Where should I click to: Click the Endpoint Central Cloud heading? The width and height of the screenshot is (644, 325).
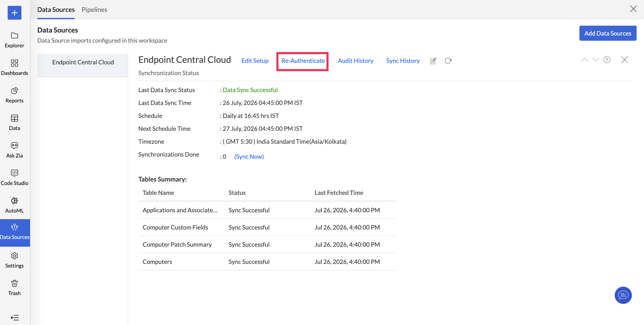pyautogui.click(x=185, y=60)
